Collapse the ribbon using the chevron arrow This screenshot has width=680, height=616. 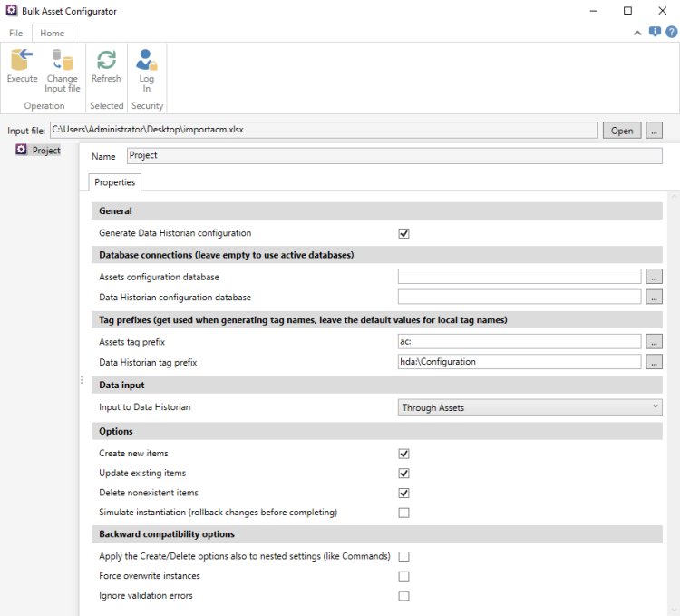637,33
